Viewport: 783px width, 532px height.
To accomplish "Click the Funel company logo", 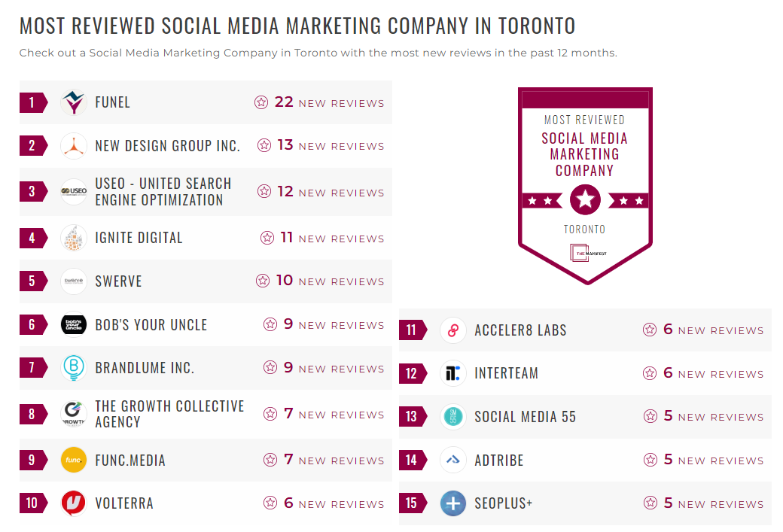I will [72, 102].
